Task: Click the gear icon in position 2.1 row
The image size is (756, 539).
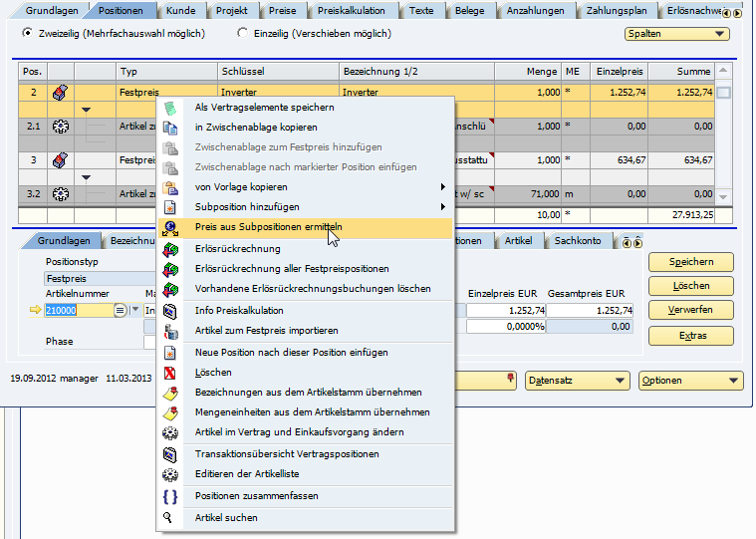Action: click(x=61, y=127)
